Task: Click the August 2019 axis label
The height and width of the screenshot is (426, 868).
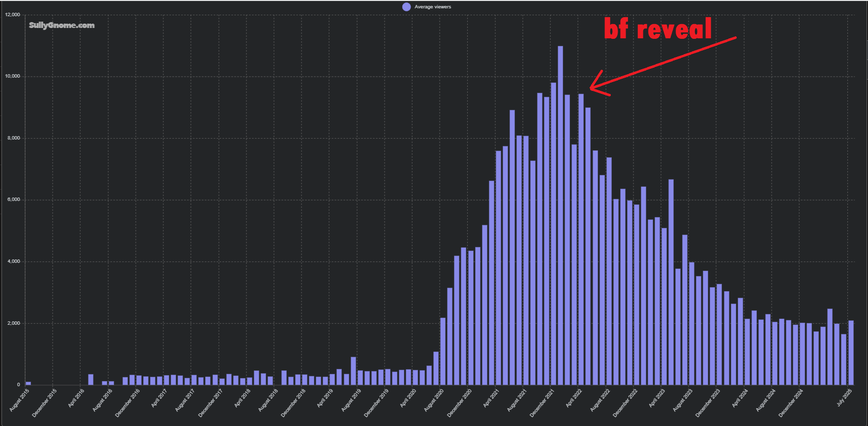Action: click(351, 399)
